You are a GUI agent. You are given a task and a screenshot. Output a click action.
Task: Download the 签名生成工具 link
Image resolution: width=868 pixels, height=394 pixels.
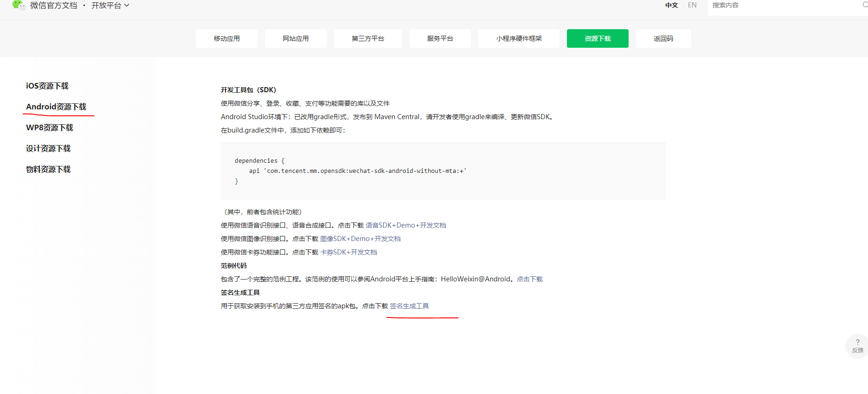(x=409, y=306)
